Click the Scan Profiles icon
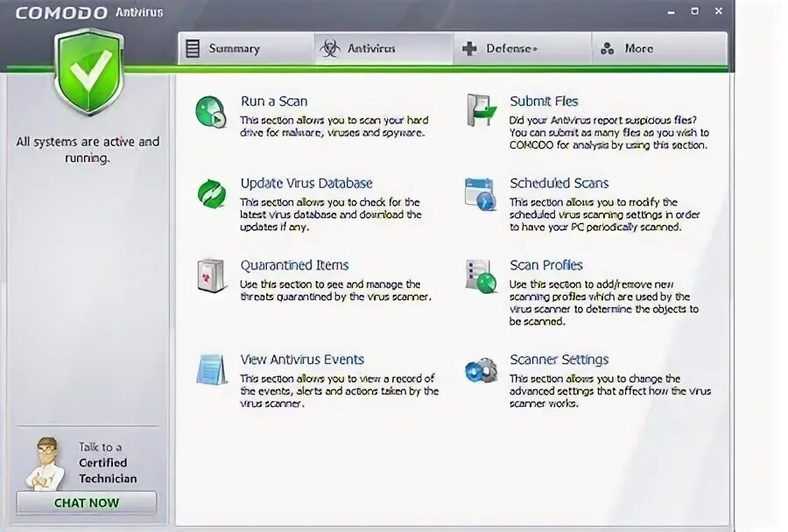The height and width of the screenshot is (532, 788). coord(479,275)
